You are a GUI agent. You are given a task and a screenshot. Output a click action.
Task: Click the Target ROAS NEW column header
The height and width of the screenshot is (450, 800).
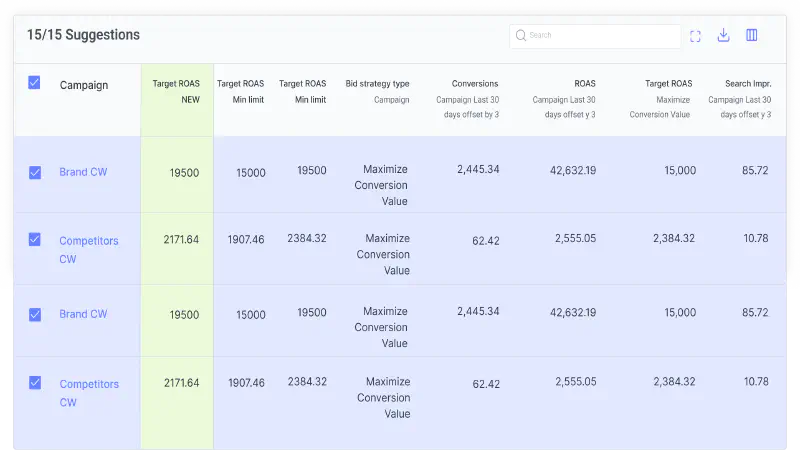(176, 91)
